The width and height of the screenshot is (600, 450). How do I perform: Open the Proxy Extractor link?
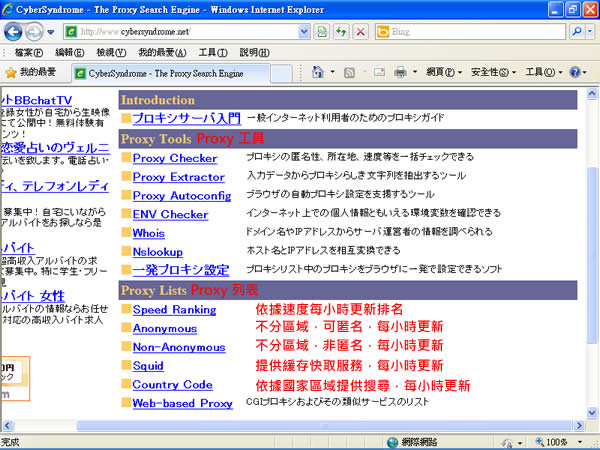[178, 177]
